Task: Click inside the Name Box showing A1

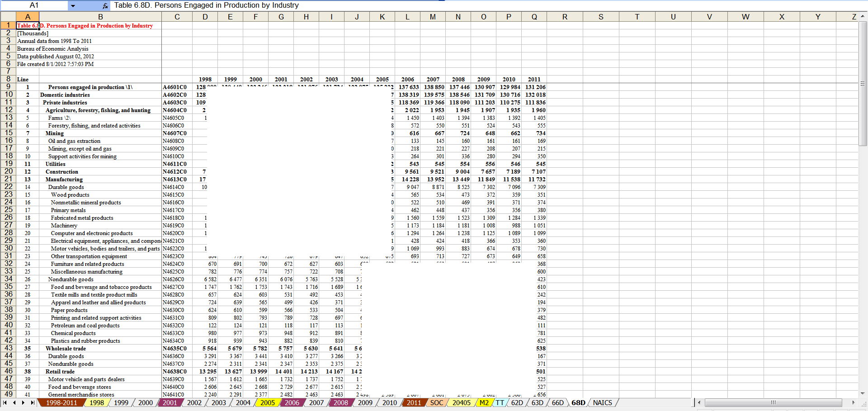Action: 34,5
